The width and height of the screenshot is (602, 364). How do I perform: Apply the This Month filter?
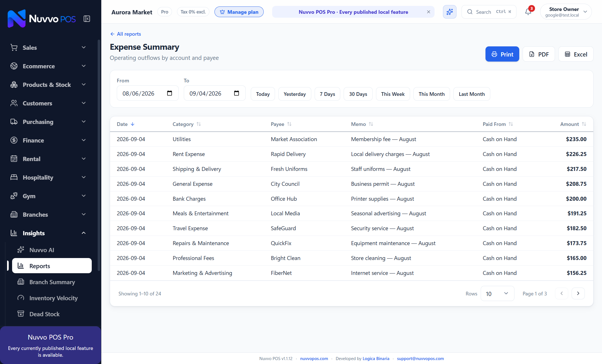click(431, 94)
